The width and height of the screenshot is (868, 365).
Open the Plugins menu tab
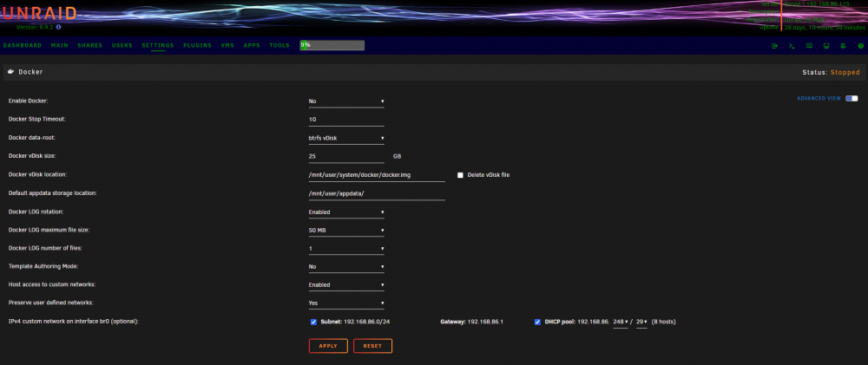tap(197, 45)
